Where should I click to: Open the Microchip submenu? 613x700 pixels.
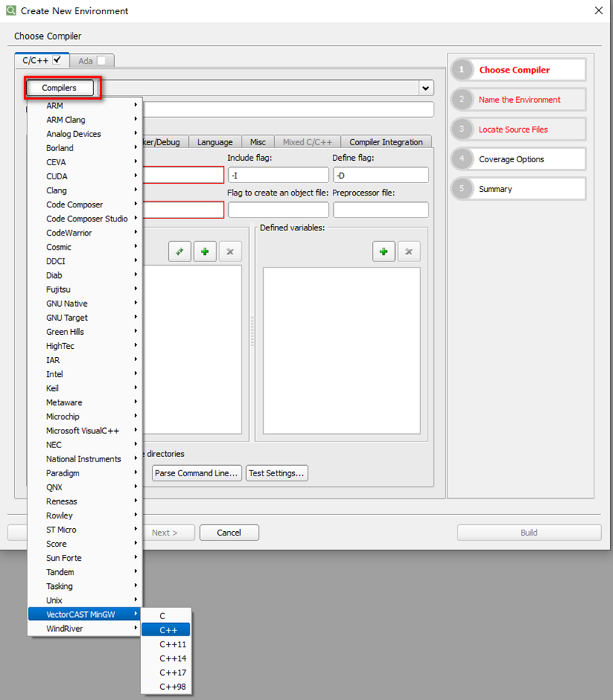coord(85,416)
